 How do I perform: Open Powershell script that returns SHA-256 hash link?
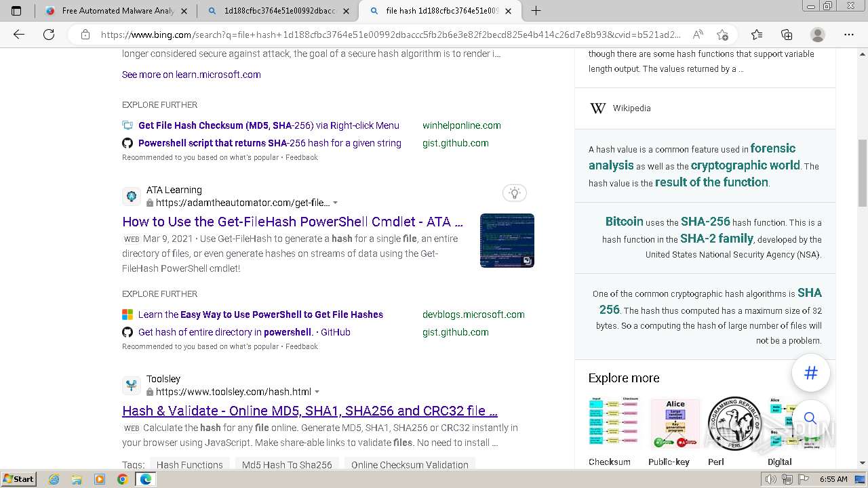[x=270, y=143]
